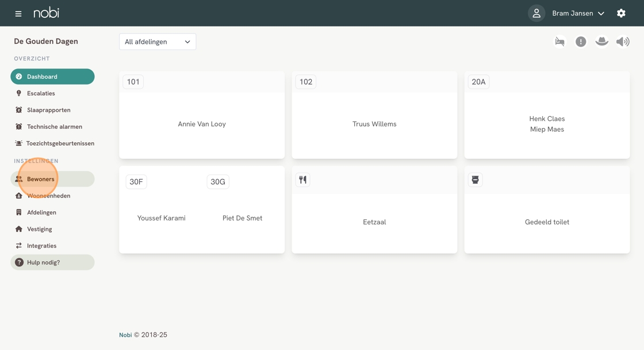This screenshot has height=350, width=644.
Task: Toggle the exclamation alert filter
Action: point(581,41)
